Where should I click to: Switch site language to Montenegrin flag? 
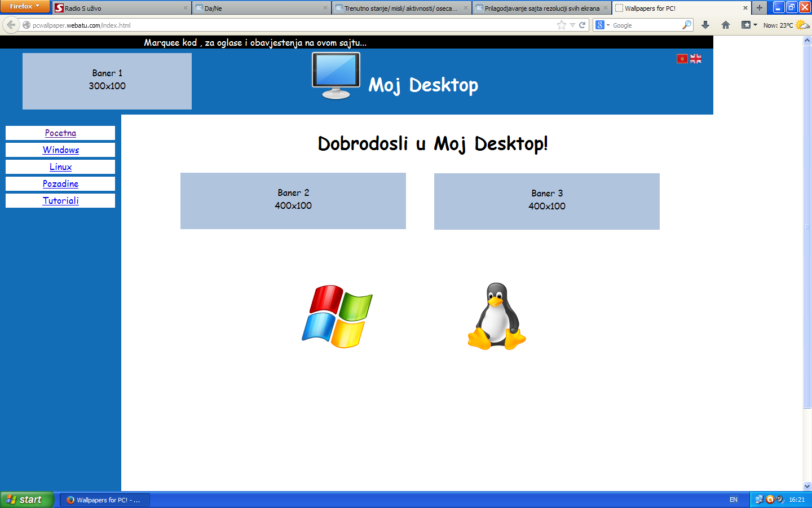click(682, 59)
